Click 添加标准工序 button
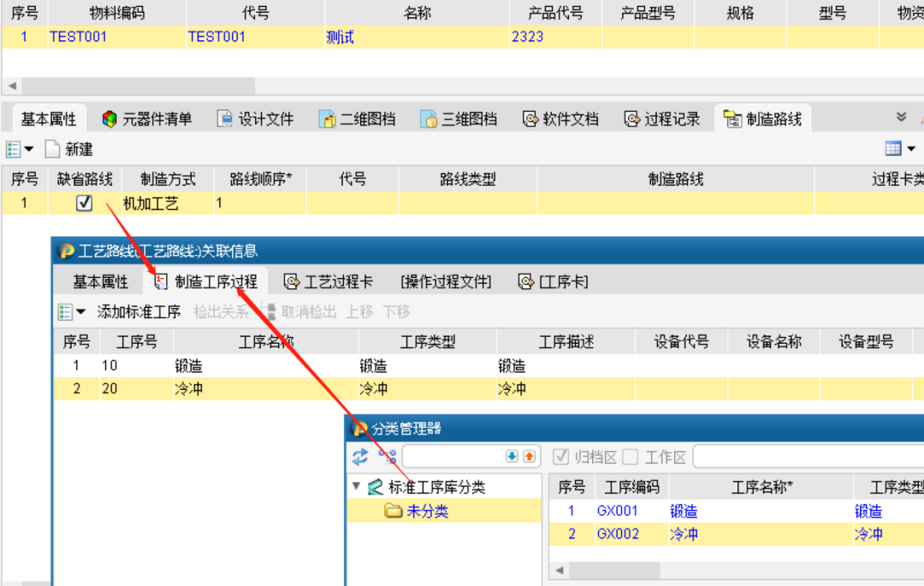 point(139,311)
